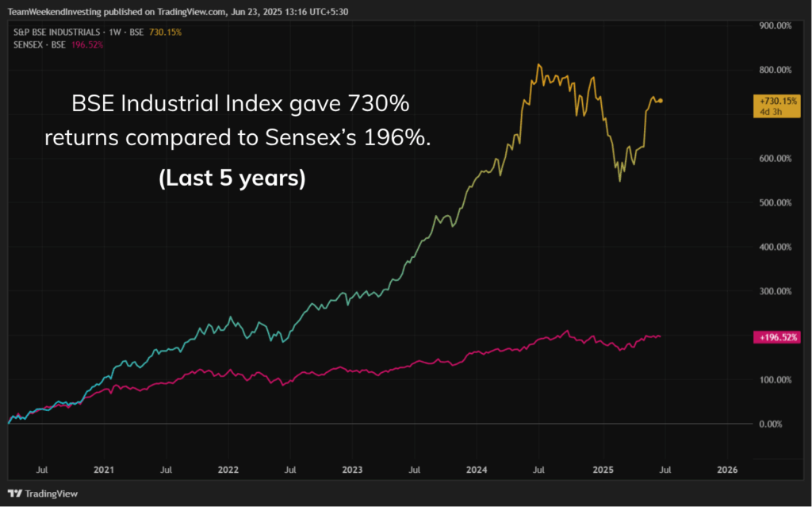Click the 2026 label on the time axis
The width and height of the screenshot is (812, 507).
(727, 470)
